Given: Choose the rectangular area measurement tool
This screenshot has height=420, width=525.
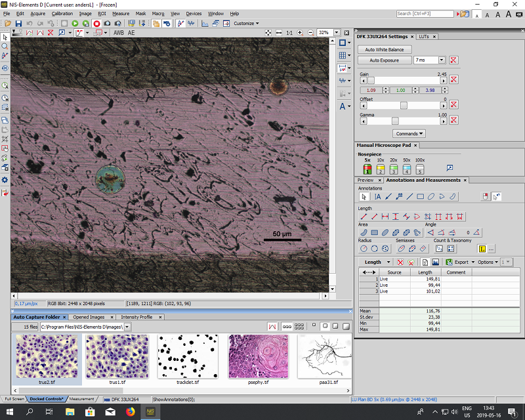Looking at the screenshot, I should click(x=374, y=232).
